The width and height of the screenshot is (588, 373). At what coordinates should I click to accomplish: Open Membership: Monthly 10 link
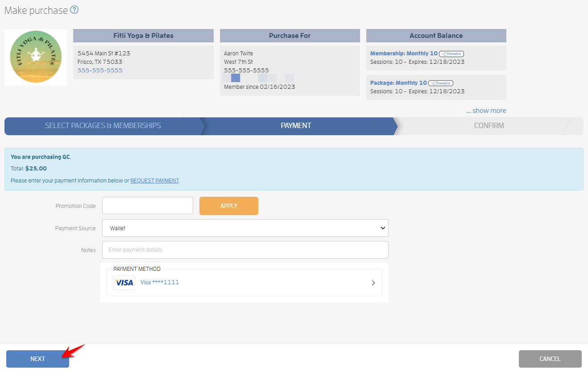[404, 54]
